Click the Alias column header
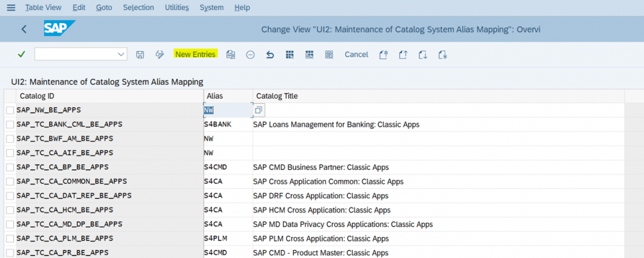The image size is (644, 258). 228,96
